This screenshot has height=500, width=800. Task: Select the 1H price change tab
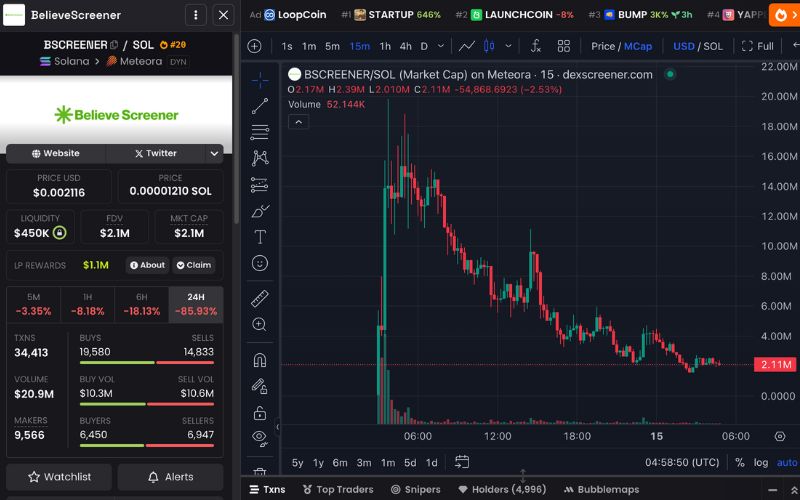(88, 305)
